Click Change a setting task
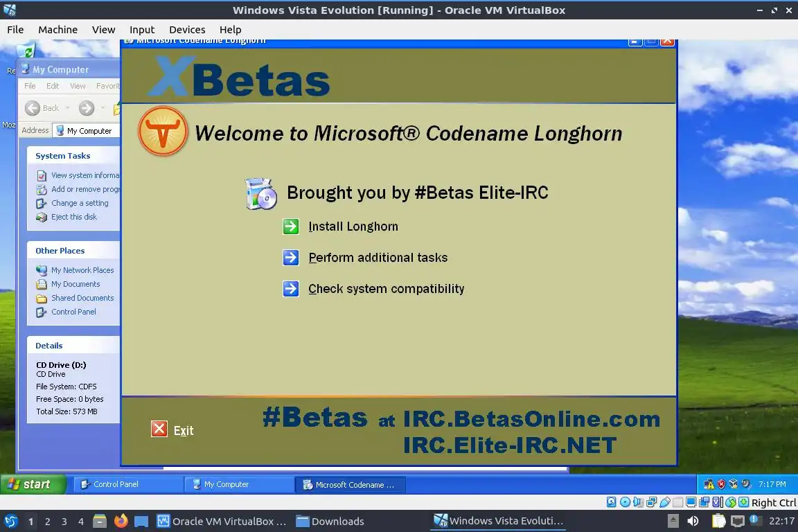Screen dimensions: 798x532 click(72, 203)
